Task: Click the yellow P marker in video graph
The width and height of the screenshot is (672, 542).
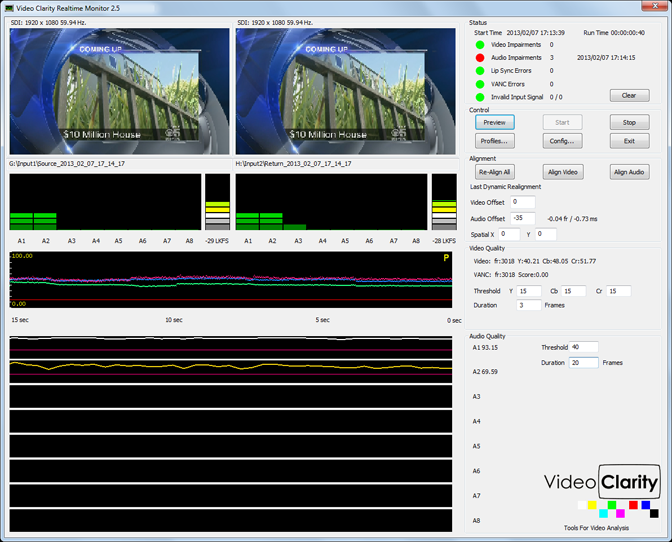Action: [x=446, y=258]
